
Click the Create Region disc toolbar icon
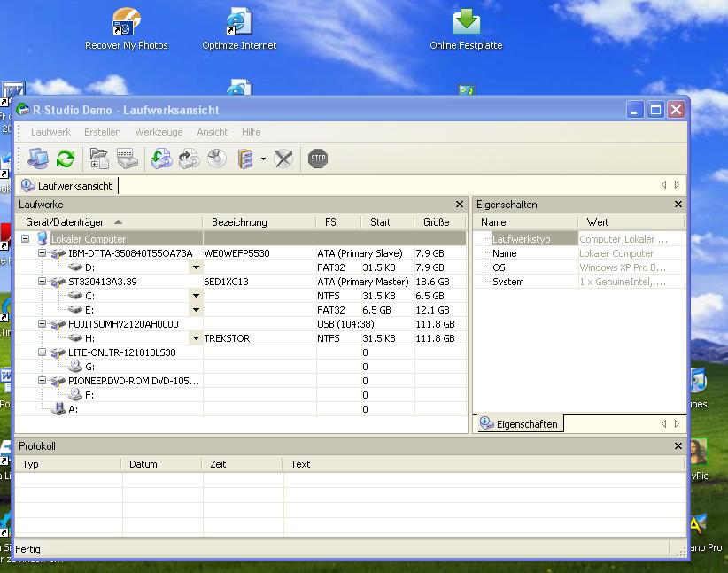(x=217, y=159)
